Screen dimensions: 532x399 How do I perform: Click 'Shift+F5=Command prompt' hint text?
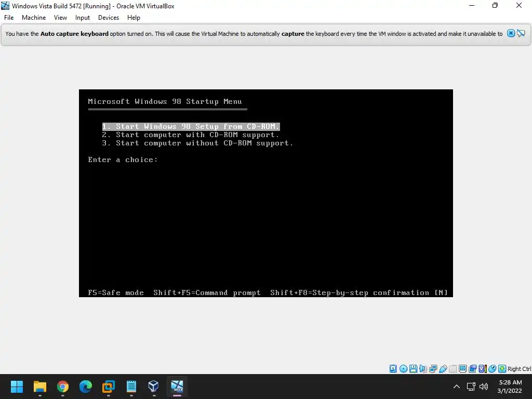pos(207,292)
